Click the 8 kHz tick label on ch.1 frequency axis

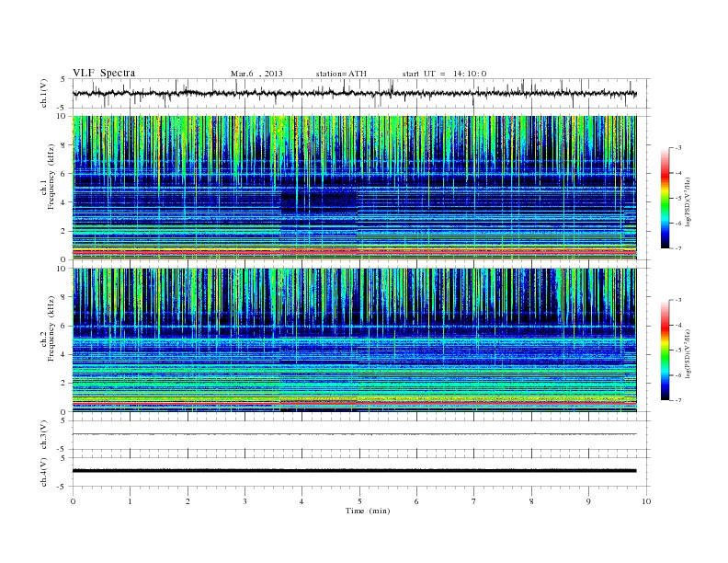[64, 145]
